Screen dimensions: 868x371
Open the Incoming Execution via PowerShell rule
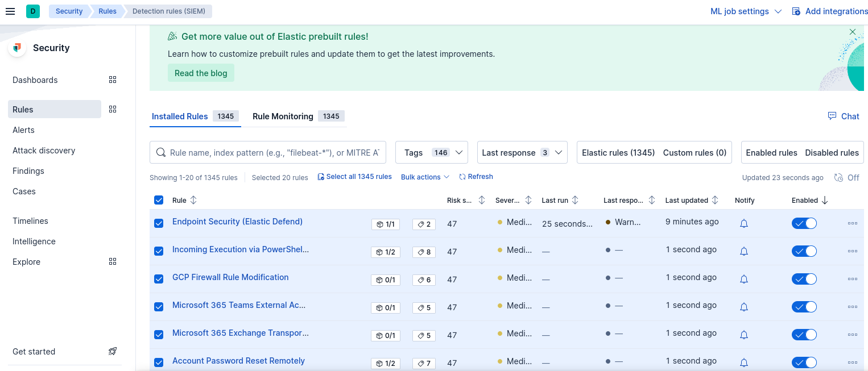pos(241,249)
